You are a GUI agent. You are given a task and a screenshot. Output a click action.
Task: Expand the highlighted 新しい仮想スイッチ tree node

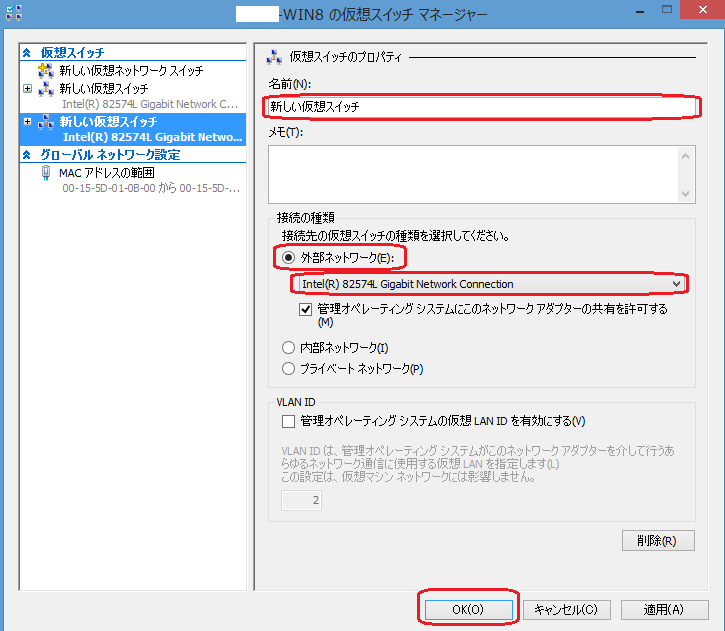pos(28,122)
